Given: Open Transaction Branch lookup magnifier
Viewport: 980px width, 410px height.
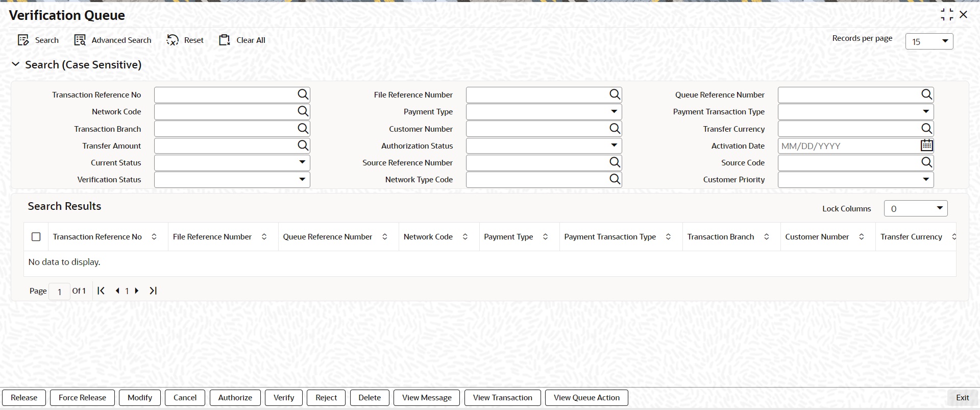Looking at the screenshot, I should (303, 129).
